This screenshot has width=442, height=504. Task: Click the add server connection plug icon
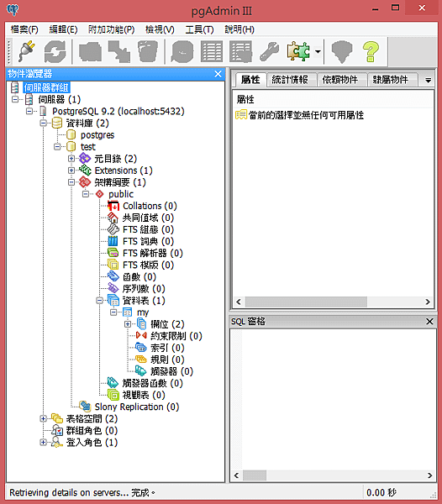pyautogui.click(x=27, y=51)
